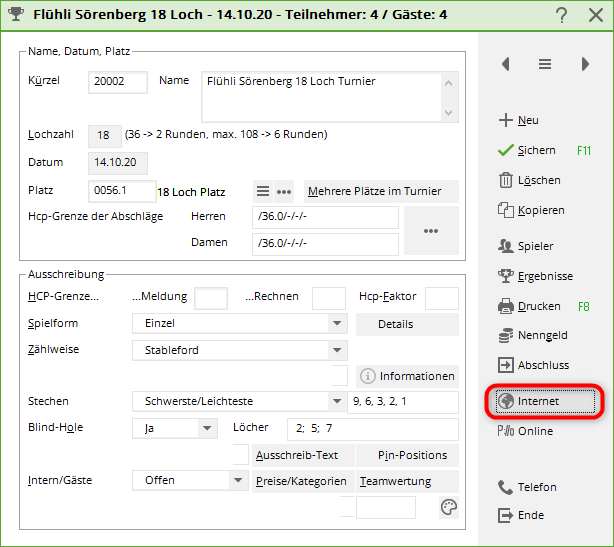The height and width of the screenshot is (547, 614).
Task: Open Ergebnisse results entry
Action: pyautogui.click(x=535, y=276)
